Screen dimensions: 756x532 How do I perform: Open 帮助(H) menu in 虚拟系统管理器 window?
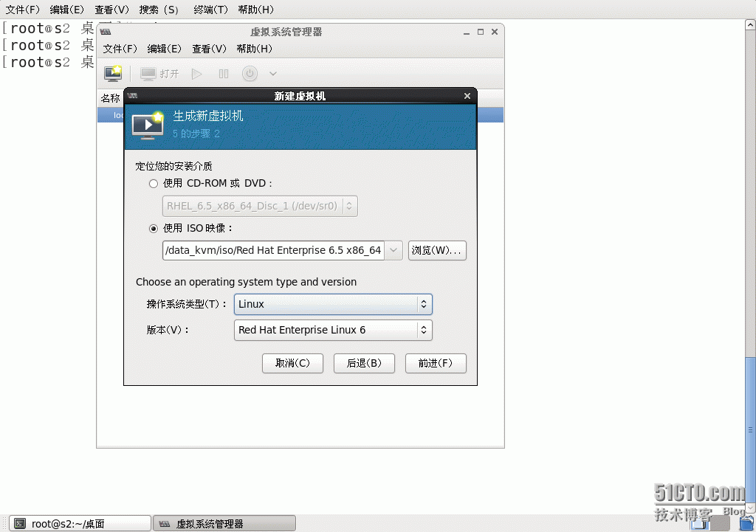pos(254,49)
